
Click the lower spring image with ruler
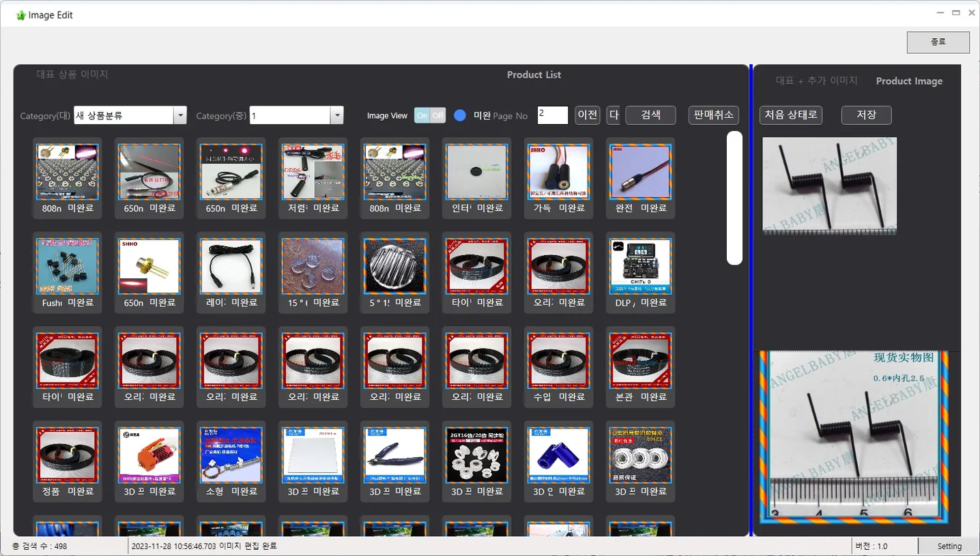pyautogui.click(x=854, y=437)
